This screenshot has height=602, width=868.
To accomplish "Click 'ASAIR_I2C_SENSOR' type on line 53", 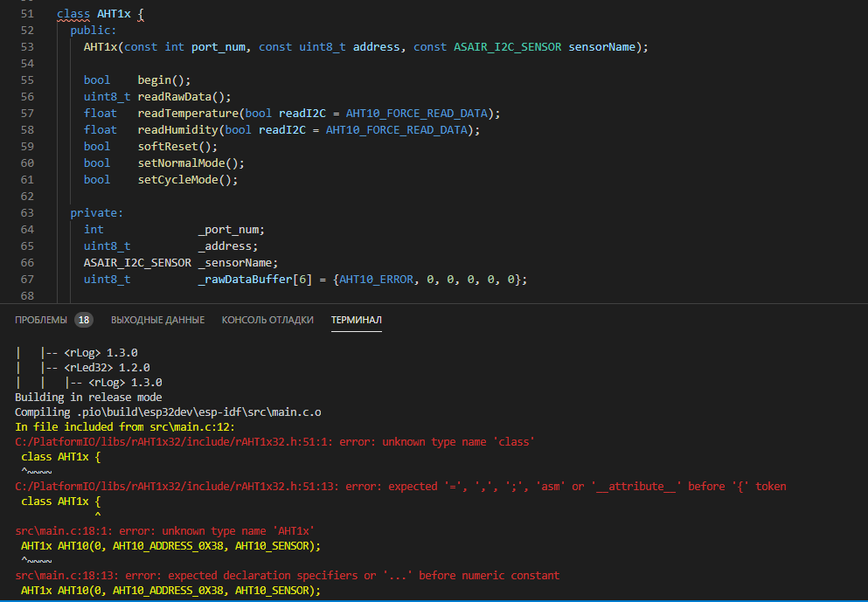I will (508, 47).
